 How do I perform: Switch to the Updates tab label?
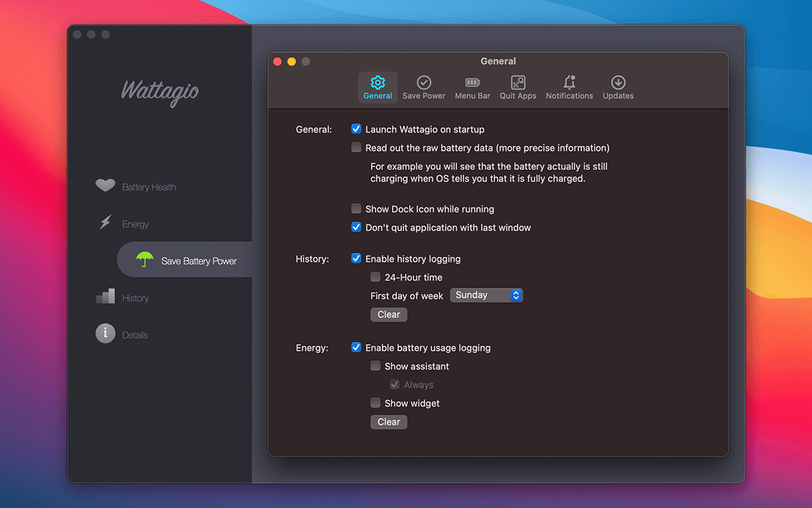pos(618,96)
